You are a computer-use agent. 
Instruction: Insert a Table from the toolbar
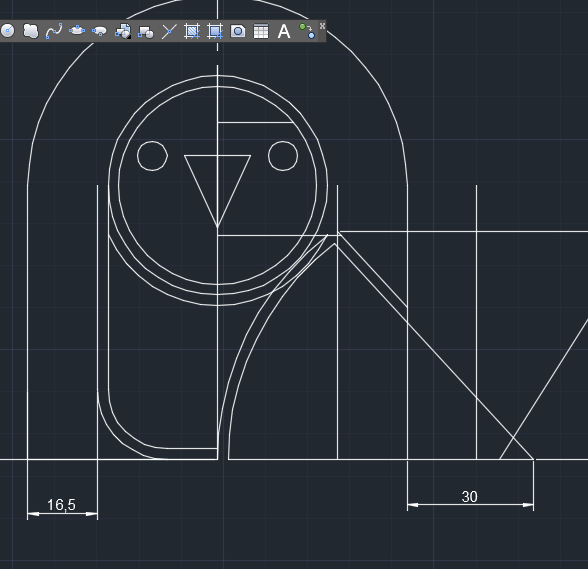point(261,31)
